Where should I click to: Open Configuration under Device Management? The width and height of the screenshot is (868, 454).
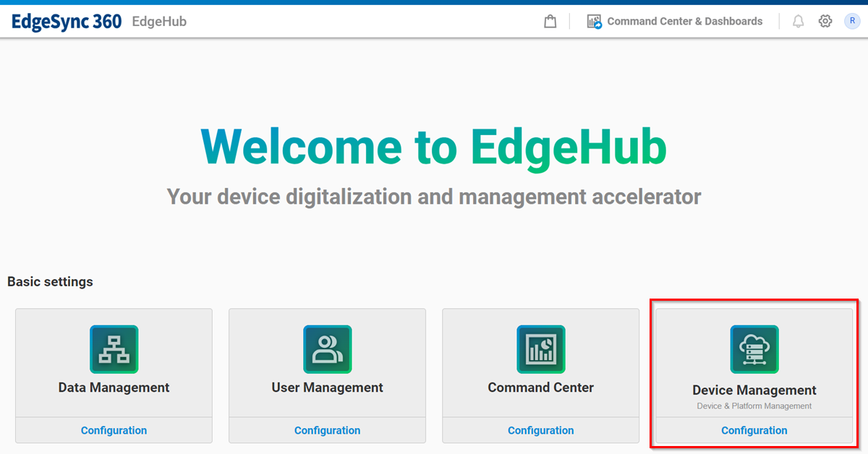point(754,430)
